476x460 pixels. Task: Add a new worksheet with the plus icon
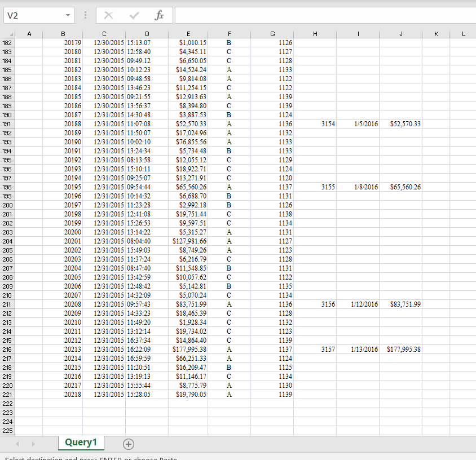pyautogui.click(x=129, y=444)
